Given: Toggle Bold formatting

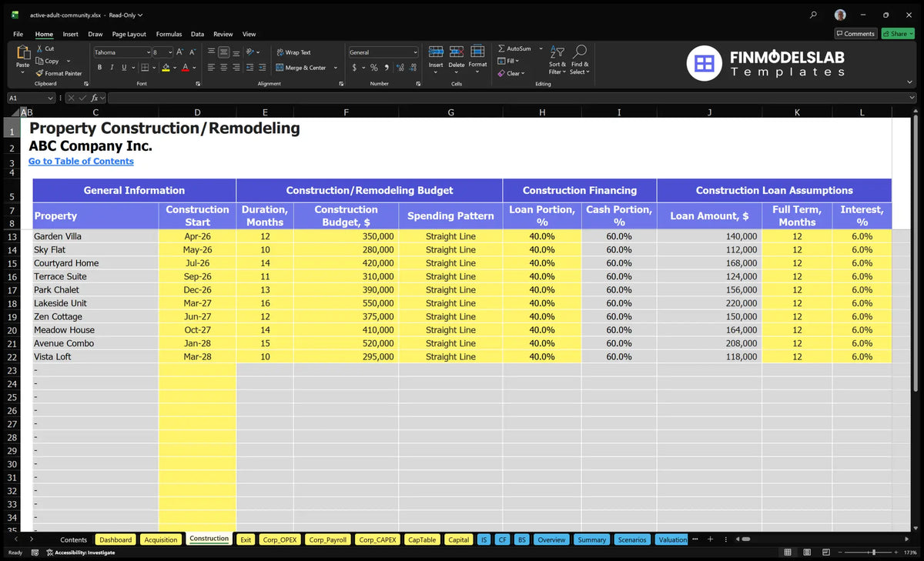Looking at the screenshot, I should click(x=99, y=68).
